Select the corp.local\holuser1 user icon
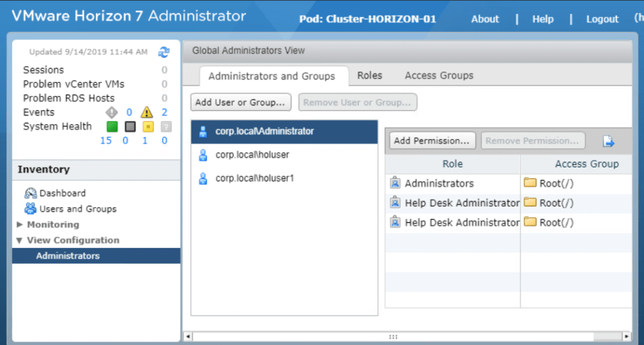This screenshot has width=644, height=345. 203,179
